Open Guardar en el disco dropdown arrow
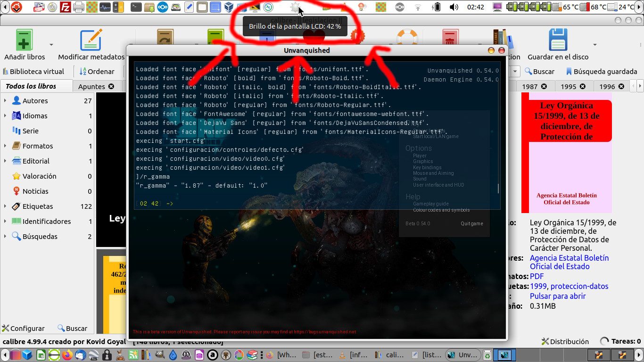This screenshot has height=362, width=644. pos(595,45)
